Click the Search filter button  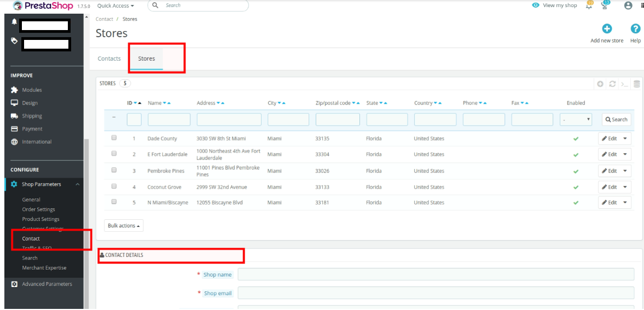pyautogui.click(x=617, y=120)
